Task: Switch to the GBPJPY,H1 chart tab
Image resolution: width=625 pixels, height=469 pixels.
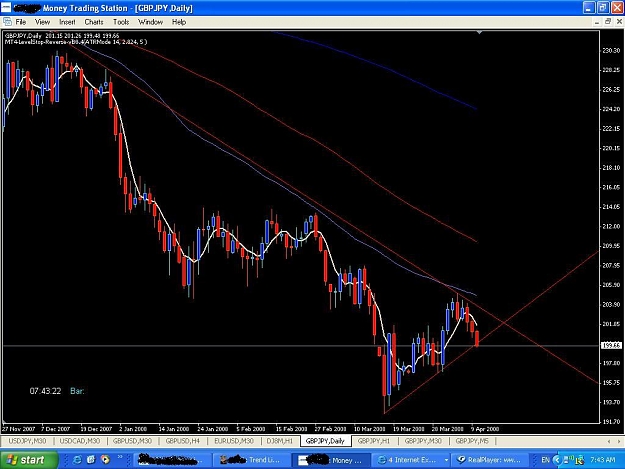Action: click(x=373, y=441)
